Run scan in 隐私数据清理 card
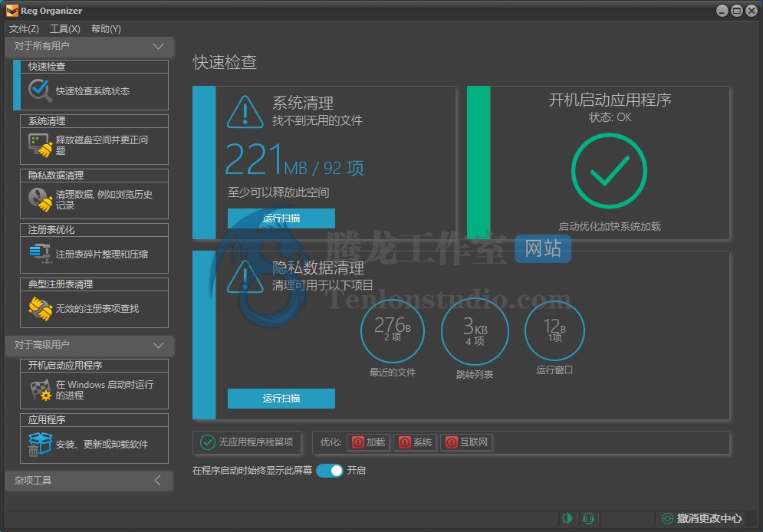Viewport: 763px width, 532px height. tap(281, 399)
